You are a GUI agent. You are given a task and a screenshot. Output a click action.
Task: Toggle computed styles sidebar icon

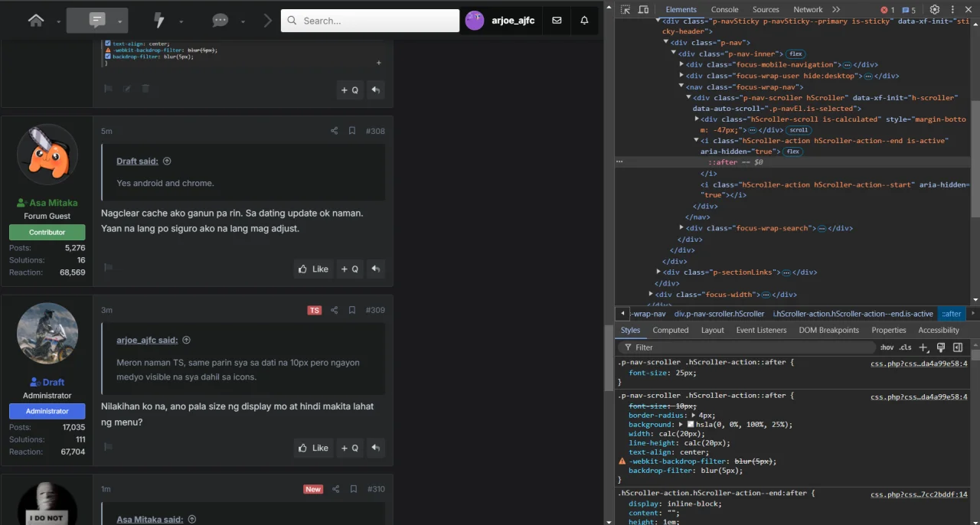957,347
